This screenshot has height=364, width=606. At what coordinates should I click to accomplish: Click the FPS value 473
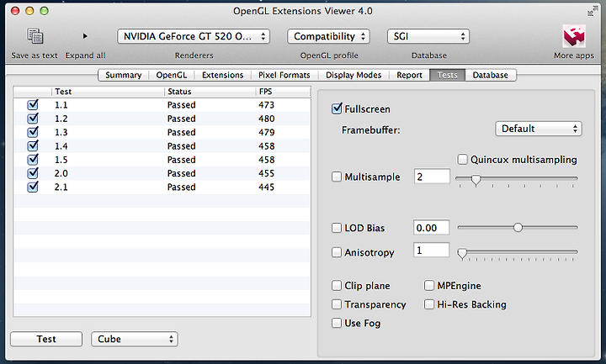point(266,105)
